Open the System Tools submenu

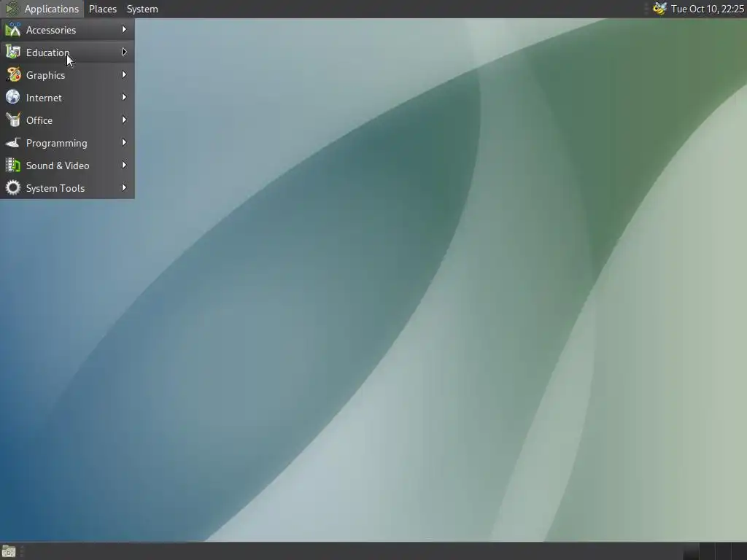click(x=67, y=188)
